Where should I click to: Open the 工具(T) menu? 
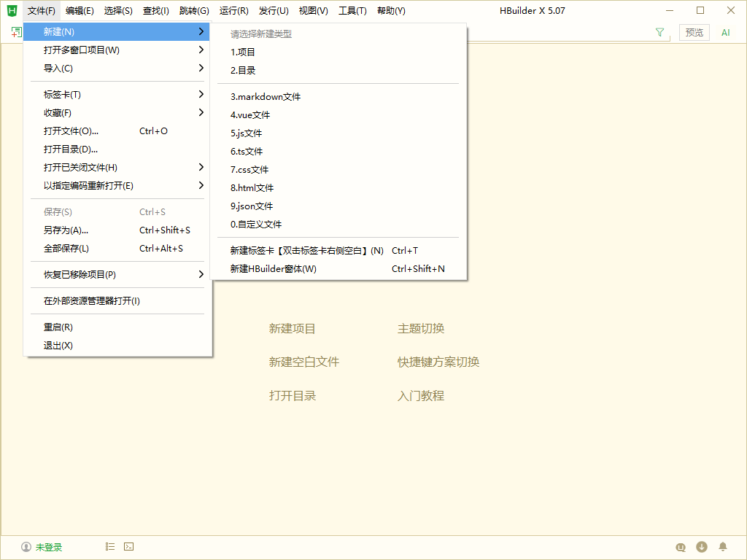pos(352,10)
